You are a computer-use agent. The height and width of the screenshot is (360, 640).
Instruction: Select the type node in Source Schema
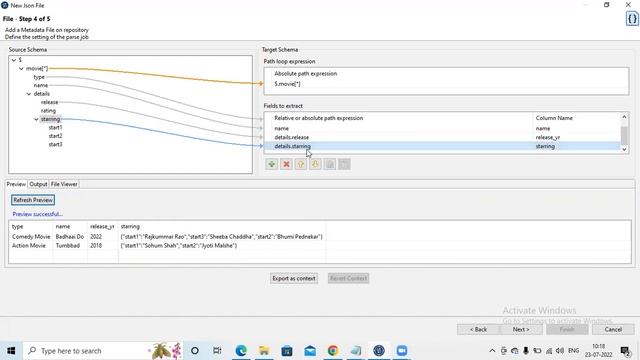(x=39, y=77)
